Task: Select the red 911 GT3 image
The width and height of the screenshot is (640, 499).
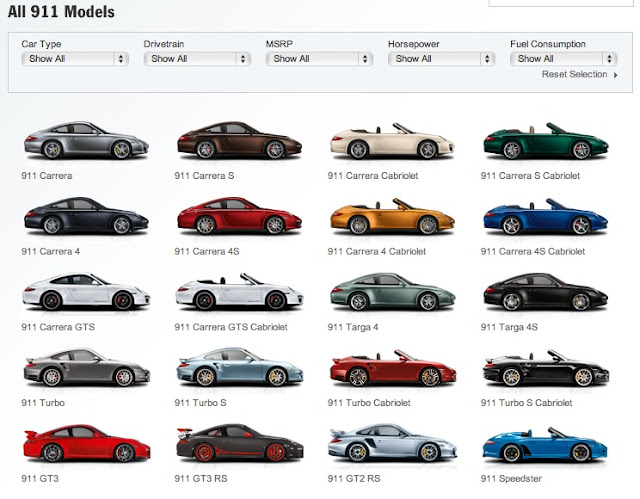Action: click(x=86, y=444)
